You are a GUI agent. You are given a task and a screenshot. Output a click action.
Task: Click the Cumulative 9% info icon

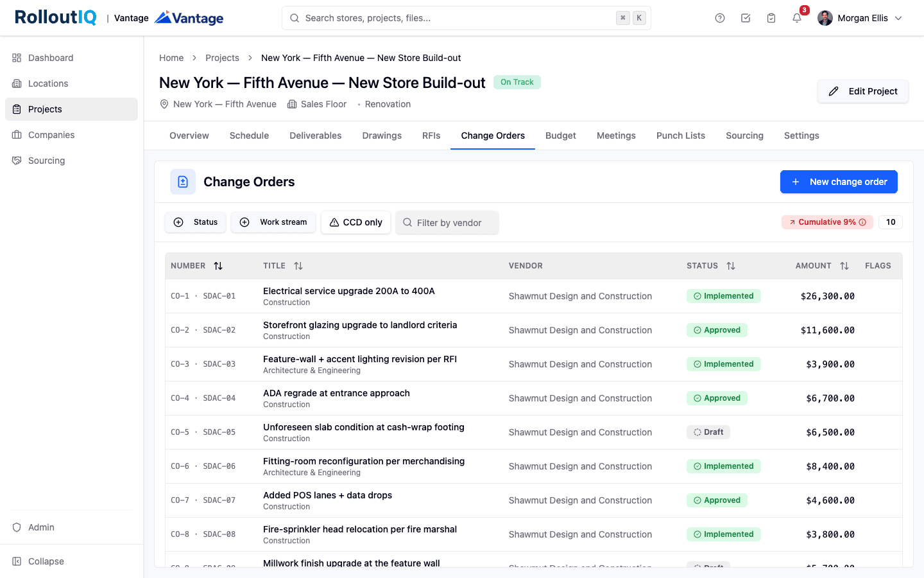tap(862, 222)
